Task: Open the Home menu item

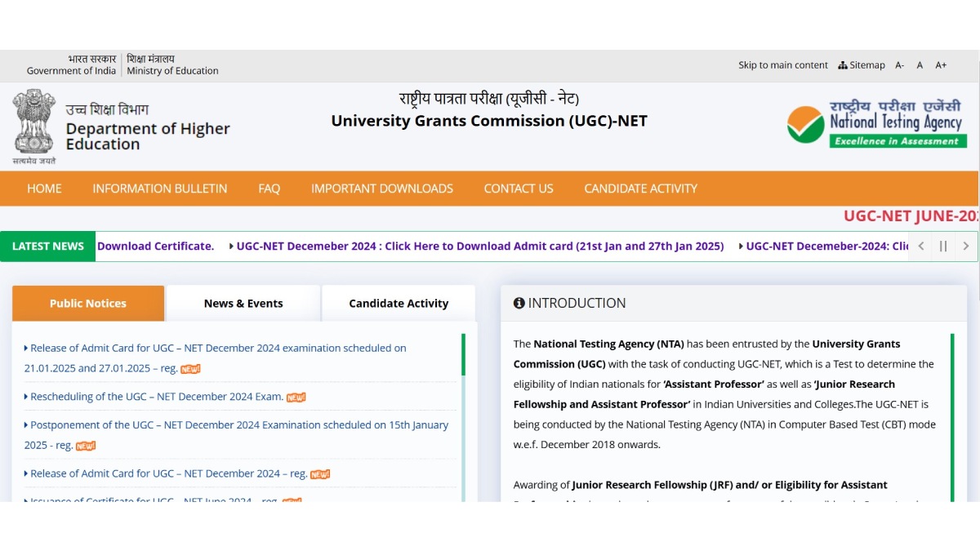Action: pos(44,189)
